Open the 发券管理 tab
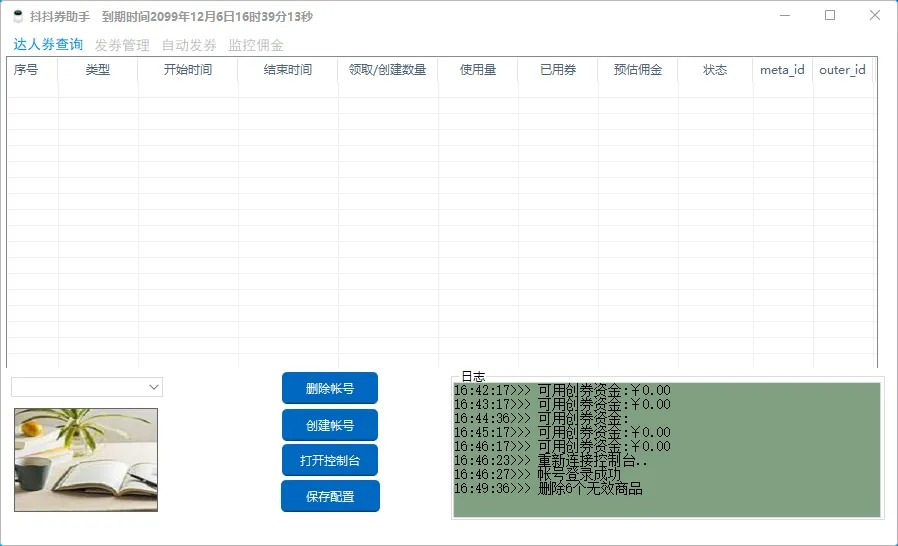 pos(122,45)
